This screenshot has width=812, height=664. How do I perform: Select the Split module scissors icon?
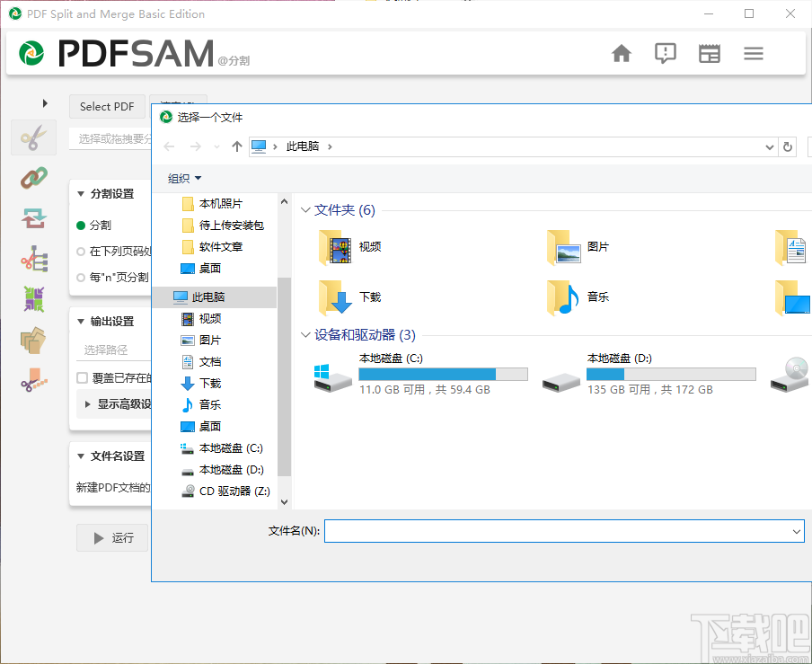33,137
